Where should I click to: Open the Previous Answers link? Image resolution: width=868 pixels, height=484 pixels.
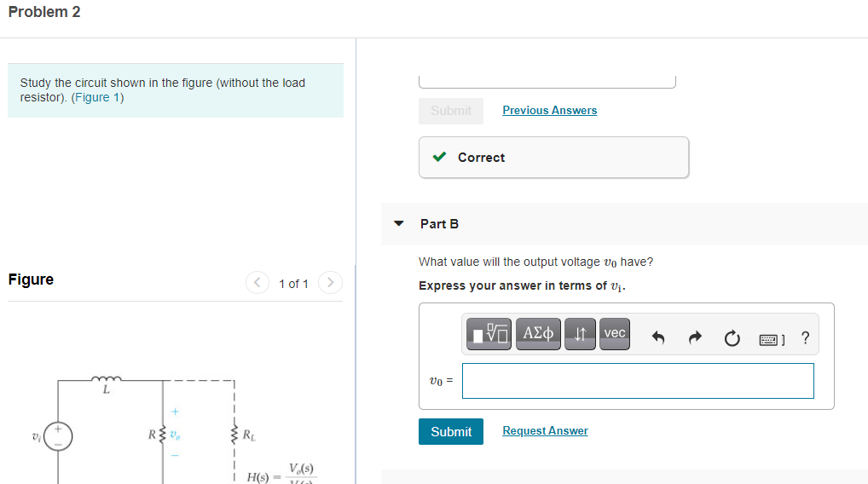pos(550,111)
